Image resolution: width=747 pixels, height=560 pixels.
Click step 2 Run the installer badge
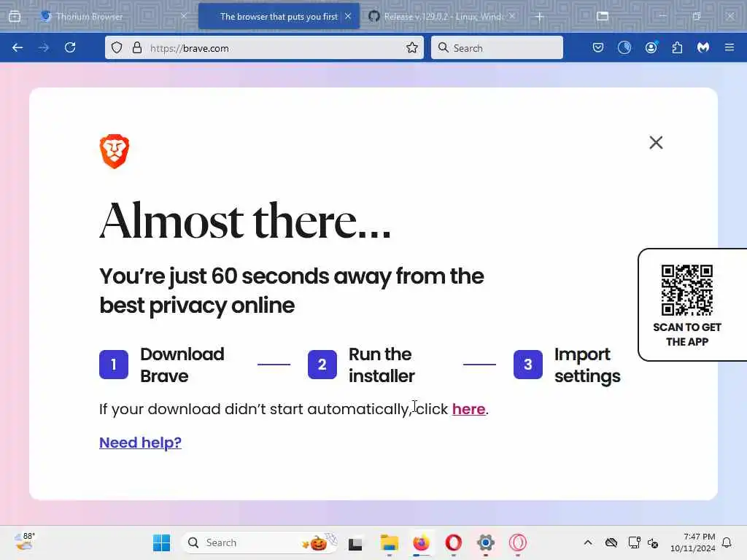coord(322,365)
